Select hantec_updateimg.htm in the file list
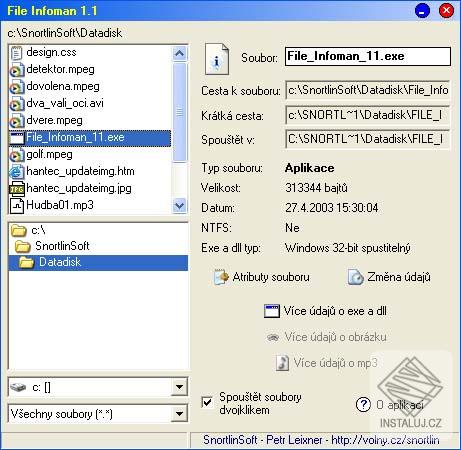Viewport: 461px width, 450px height. tap(90, 172)
